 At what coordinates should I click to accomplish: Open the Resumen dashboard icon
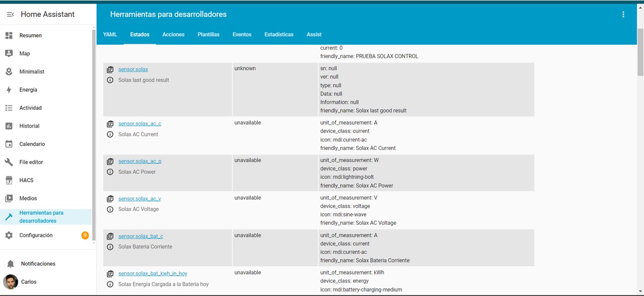pos(9,36)
